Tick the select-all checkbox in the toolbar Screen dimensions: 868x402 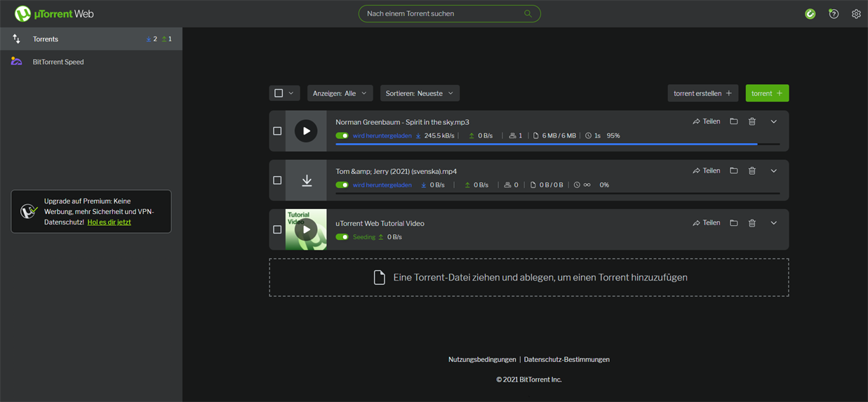coord(279,93)
